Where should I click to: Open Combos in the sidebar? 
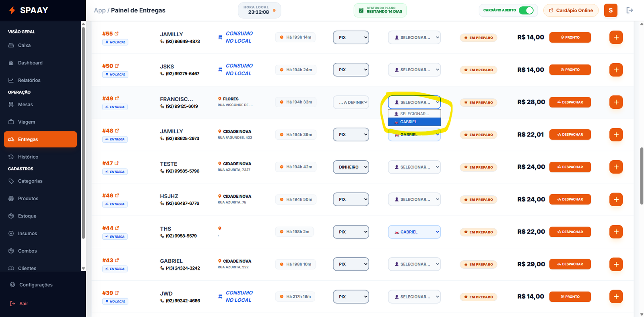point(40,251)
